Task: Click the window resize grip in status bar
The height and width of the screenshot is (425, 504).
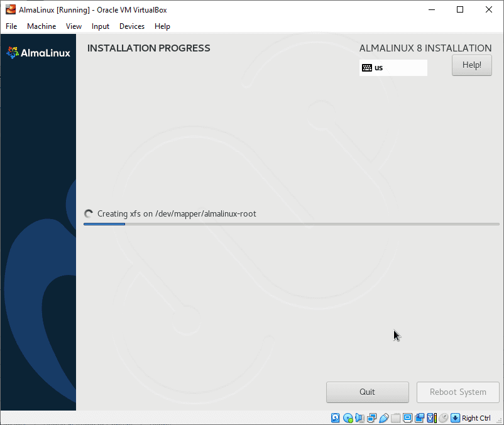Action: (499, 421)
